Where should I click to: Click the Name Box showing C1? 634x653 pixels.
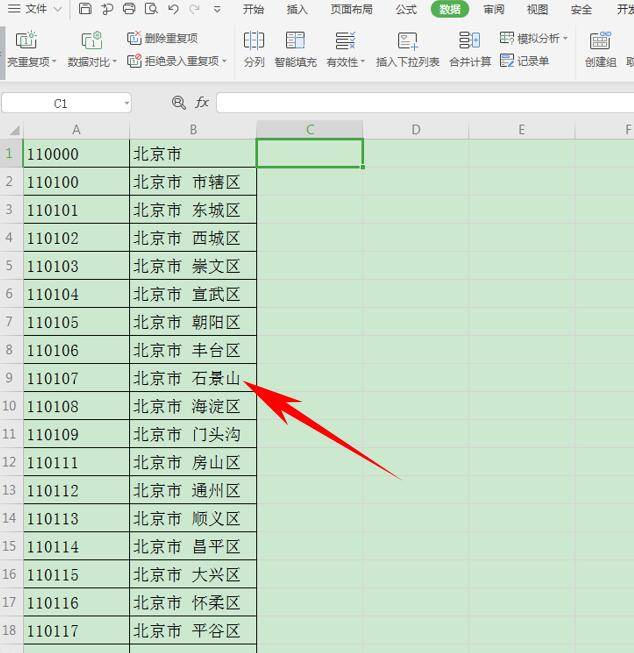[x=61, y=103]
